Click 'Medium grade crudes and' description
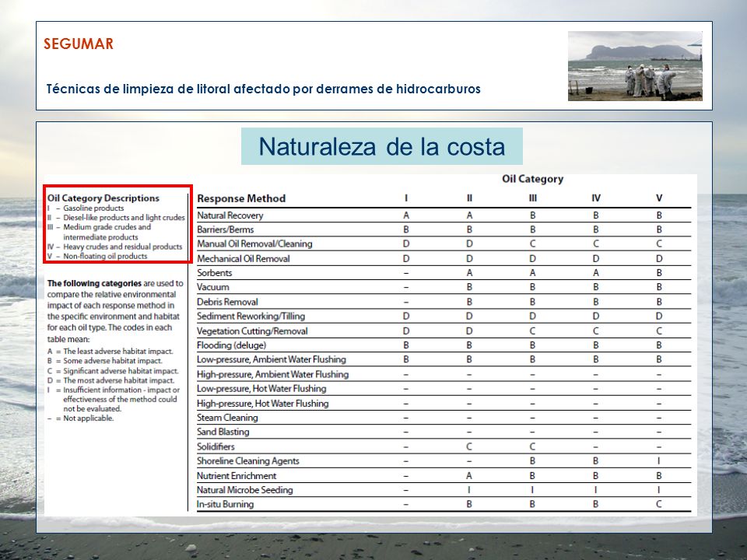The height and width of the screenshot is (560, 747). pos(107,227)
